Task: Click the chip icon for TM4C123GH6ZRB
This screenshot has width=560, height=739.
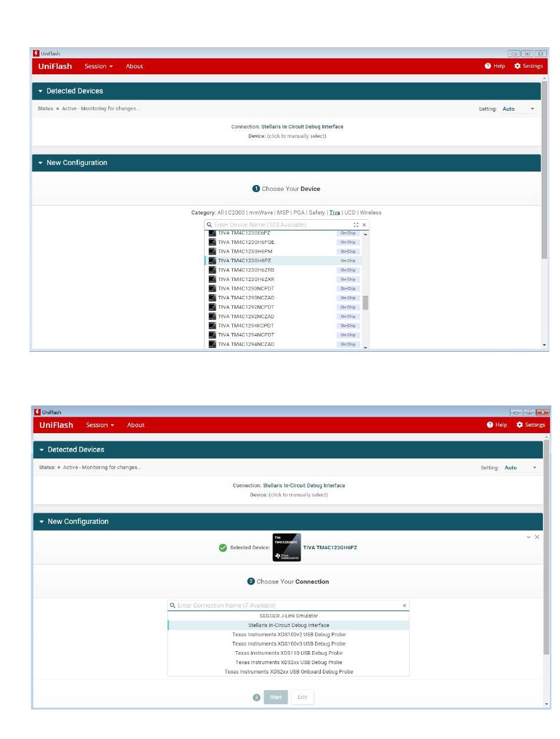Action: tap(212, 270)
